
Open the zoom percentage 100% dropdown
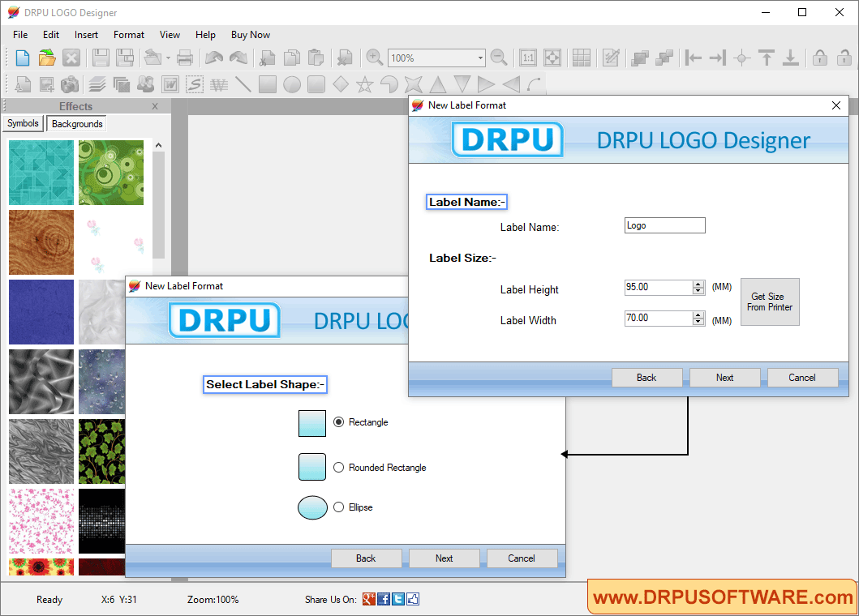click(480, 58)
